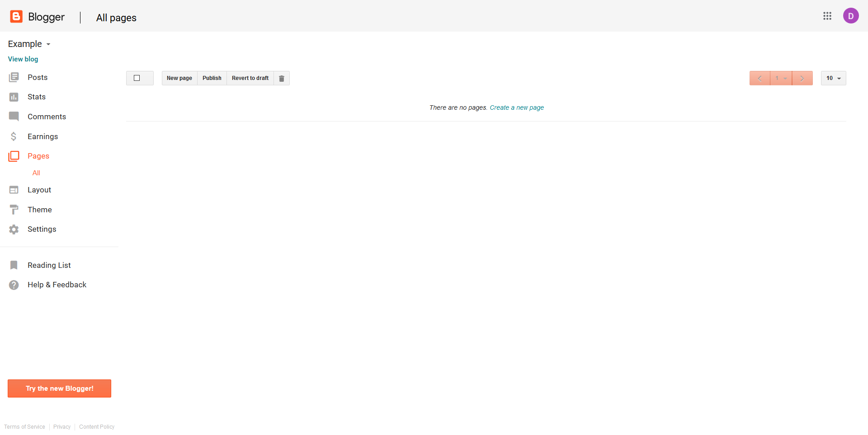Click the Pages icon in sidebar
Image resolution: width=868 pixels, height=435 pixels.
(x=14, y=156)
